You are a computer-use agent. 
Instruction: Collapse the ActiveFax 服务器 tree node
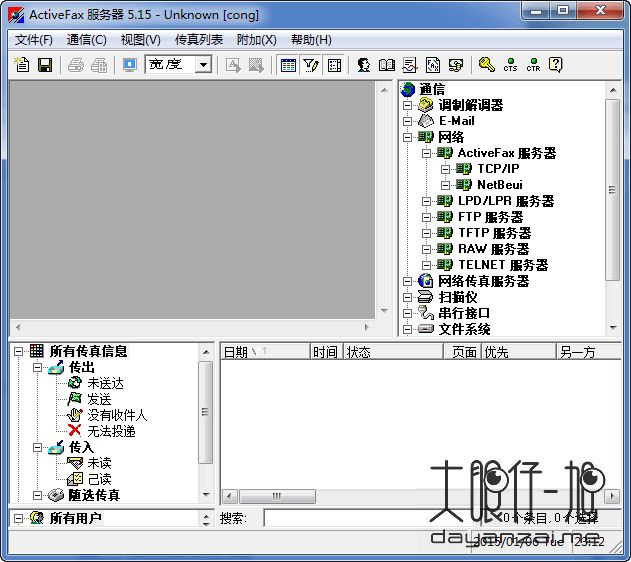[x=426, y=153]
